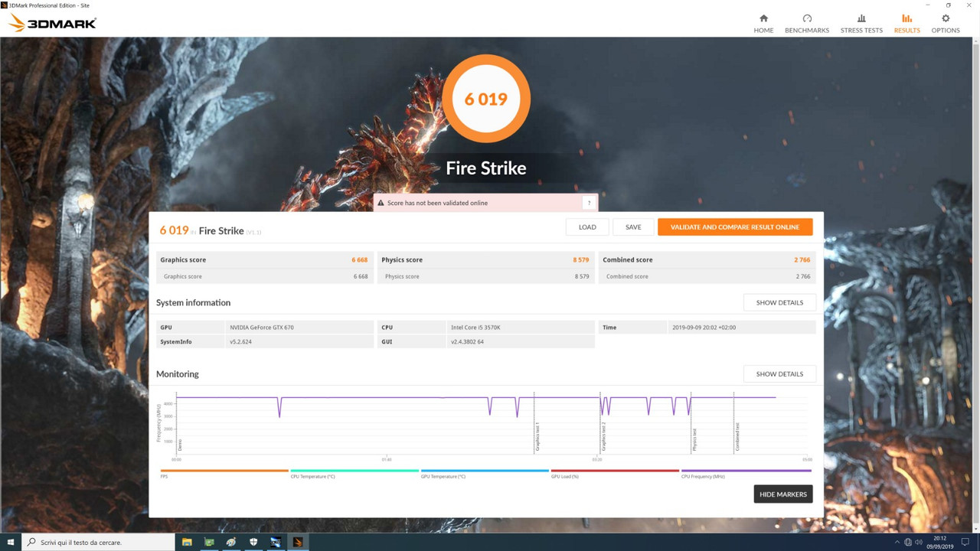Click the taskbar icon left of 3DMark

(276, 542)
